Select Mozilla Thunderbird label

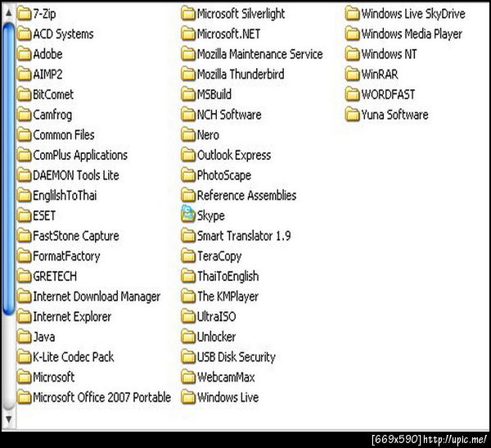click(241, 75)
